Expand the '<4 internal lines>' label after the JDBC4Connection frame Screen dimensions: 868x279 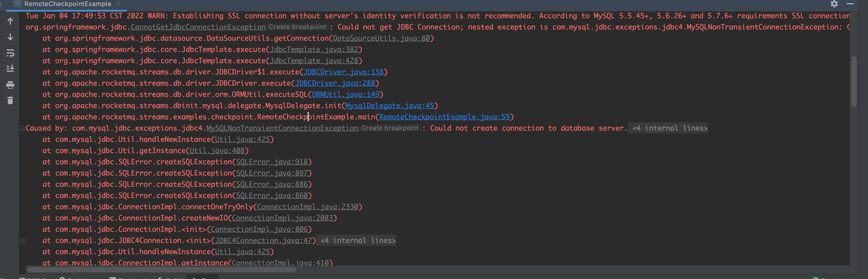click(358, 241)
